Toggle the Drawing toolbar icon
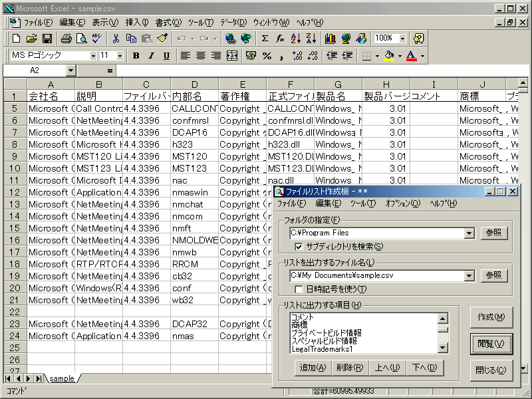This screenshot has height=399, width=532. [x=361, y=39]
